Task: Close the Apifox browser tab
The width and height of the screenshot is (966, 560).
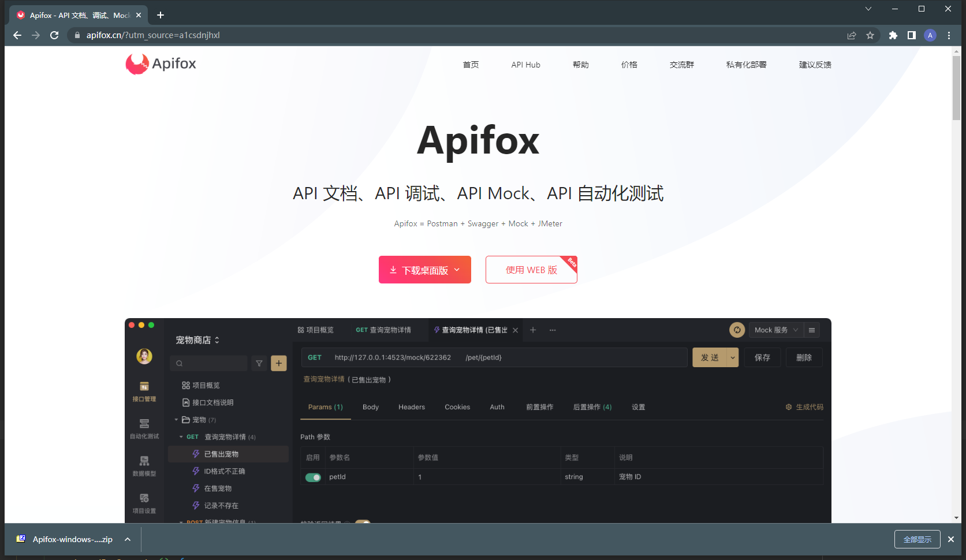Action: point(139,15)
